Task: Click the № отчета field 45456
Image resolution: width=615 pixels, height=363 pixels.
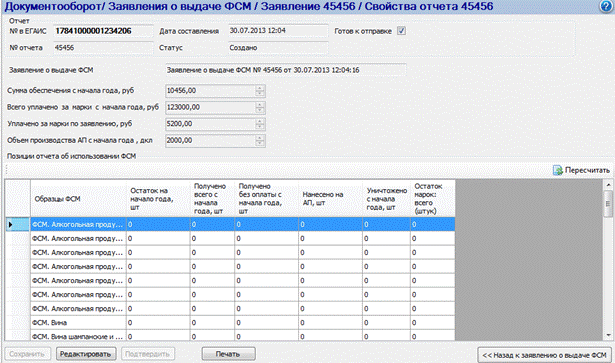Action: [104, 48]
